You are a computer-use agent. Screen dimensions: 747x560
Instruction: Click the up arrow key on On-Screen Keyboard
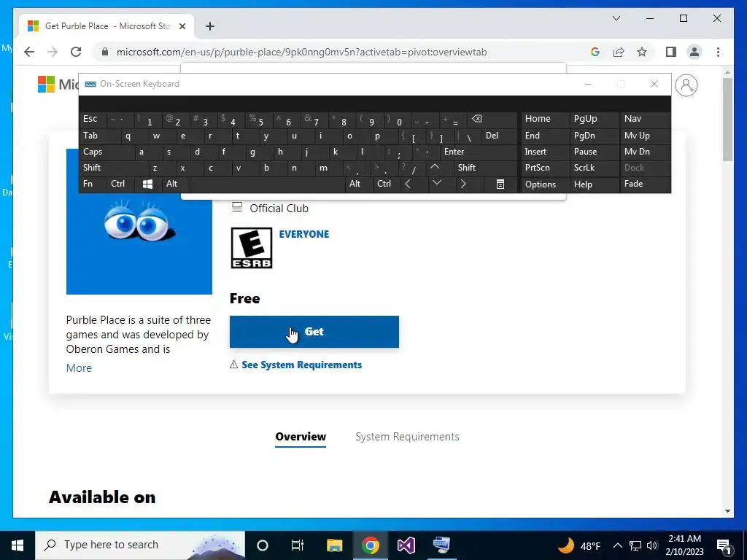tap(435, 167)
